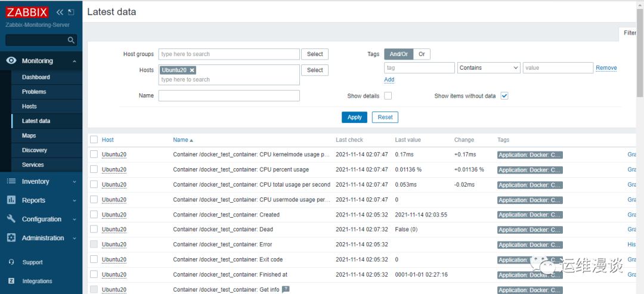Click the Administration gear icon
Image resolution: width=644 pixels, height=294 pixels.
[x=11, y=238]
